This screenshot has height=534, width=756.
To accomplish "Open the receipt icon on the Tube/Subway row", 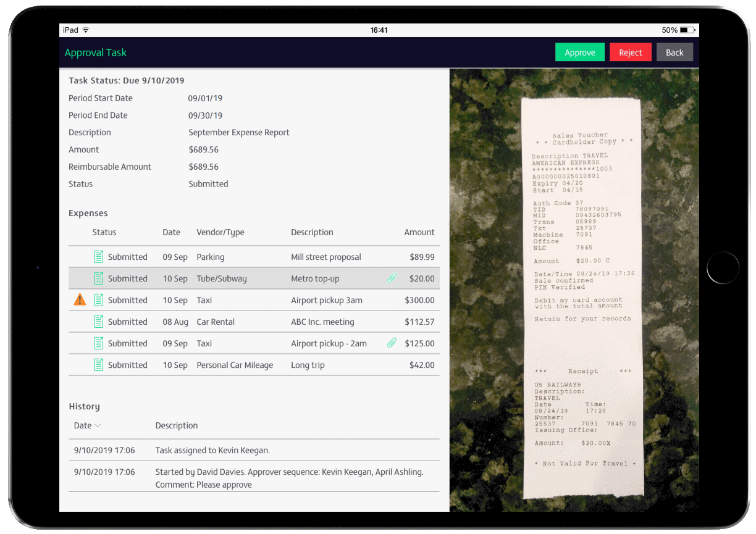I will click(x=99, y=278).
